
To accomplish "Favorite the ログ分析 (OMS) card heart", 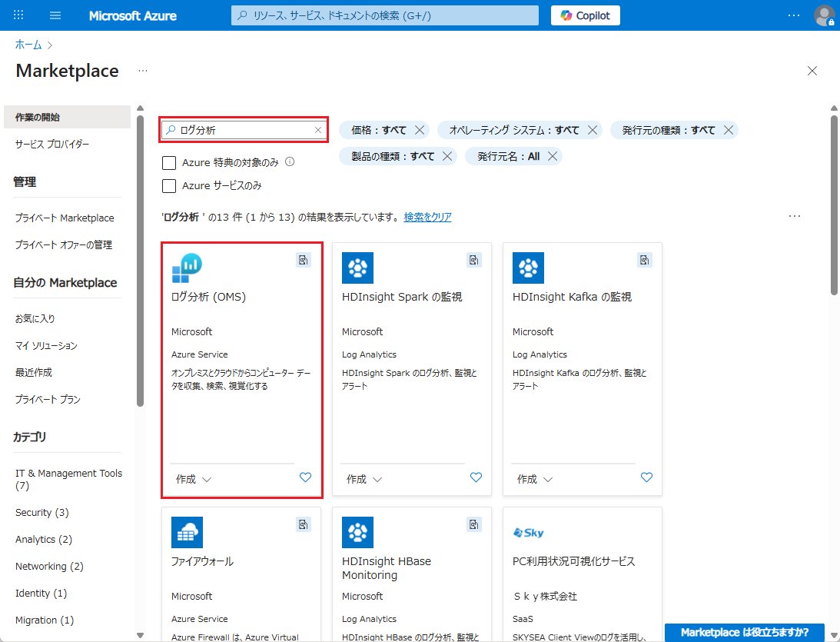I will pyautogui.click(x=305, y=477).
